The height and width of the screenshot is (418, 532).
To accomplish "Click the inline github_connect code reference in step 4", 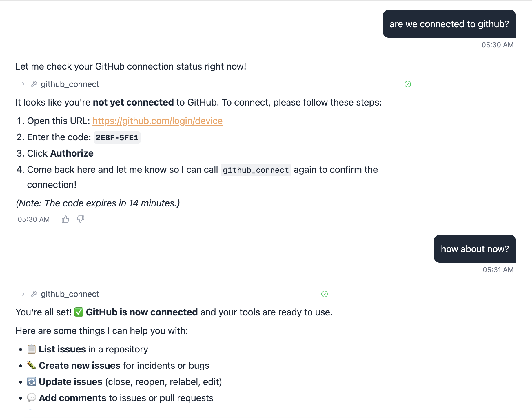I will 255,170.
